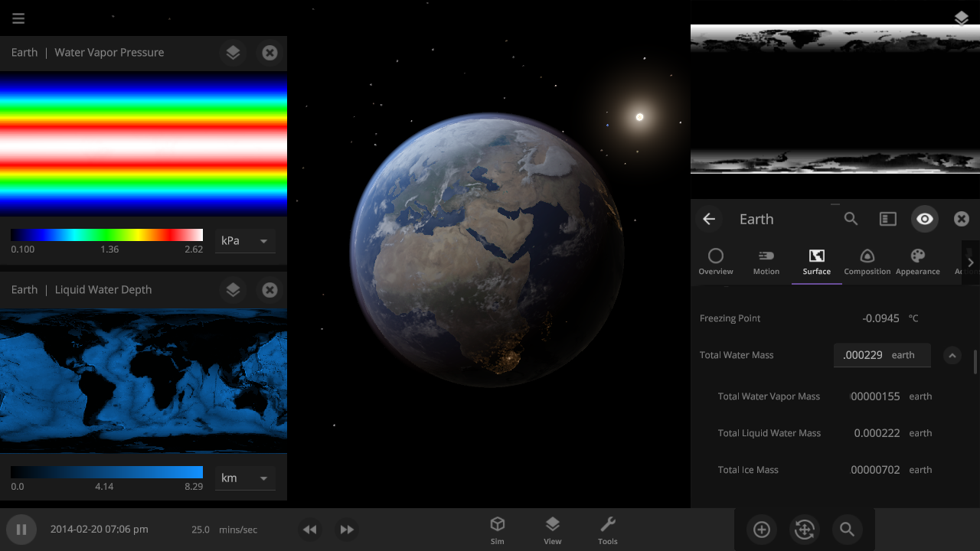Click the search icon in Earth panel
980x551 pixels.
[x=851, y=219]
